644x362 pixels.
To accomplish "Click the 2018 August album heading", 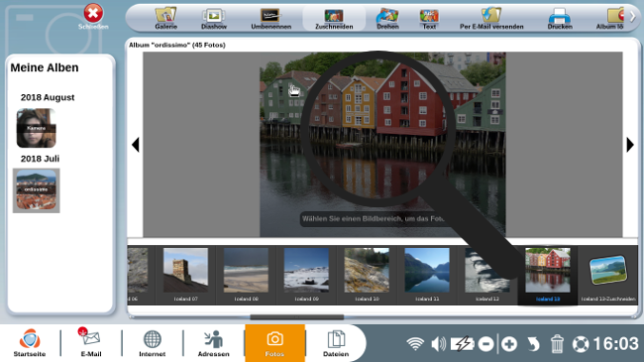I will [48, 97].
